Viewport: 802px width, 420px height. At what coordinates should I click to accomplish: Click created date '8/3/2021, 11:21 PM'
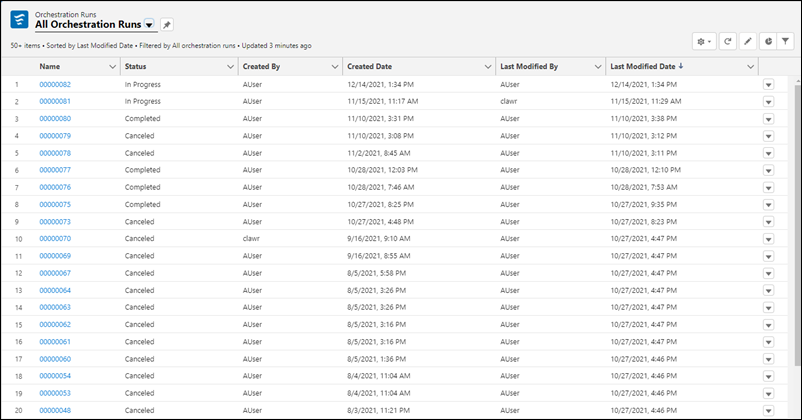378,410
